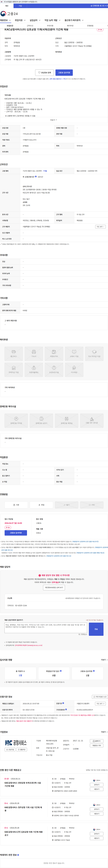Click the 주택자금 지원 icon
This screenshot has height=868, width=108.
click(x=14, y=370)
